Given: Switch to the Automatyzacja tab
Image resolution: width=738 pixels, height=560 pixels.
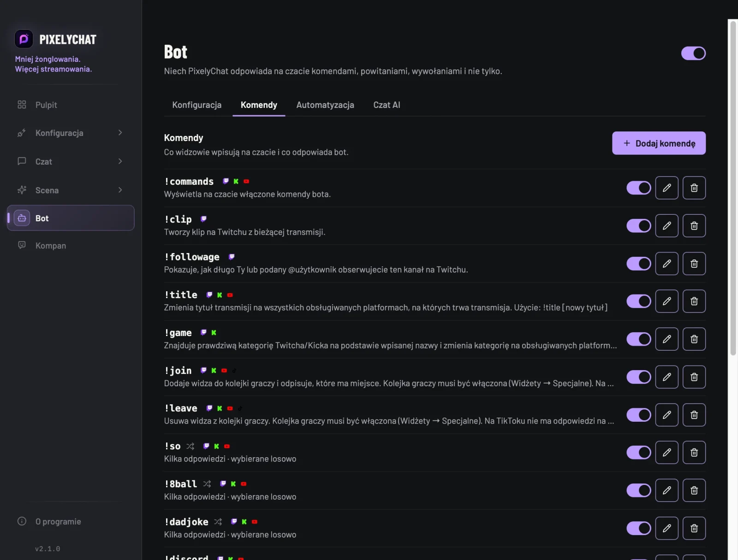Looking at the screenshot, I should pos(325,105).
